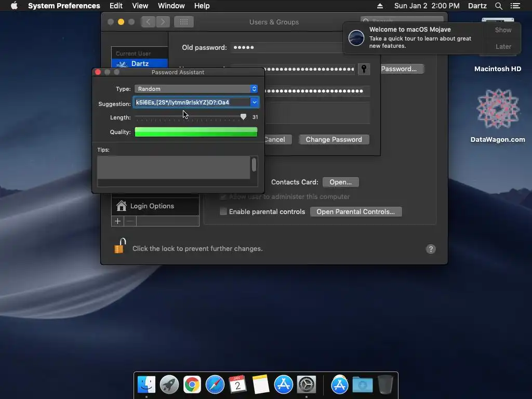This screenshot has width=532, height=399.
Task: Click the key icon for Password Assistant
Action: coord(364,69)
